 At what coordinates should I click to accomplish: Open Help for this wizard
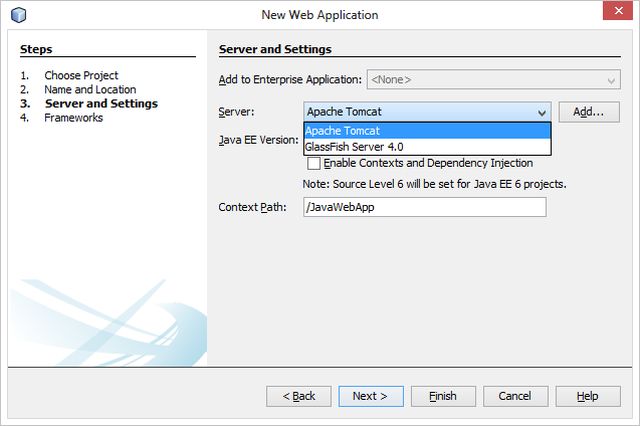588,396
